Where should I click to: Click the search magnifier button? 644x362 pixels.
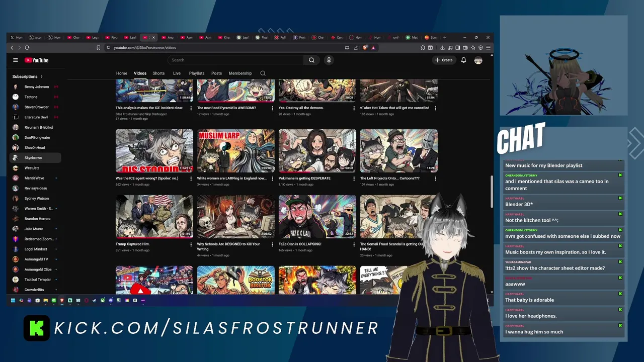click(311, 60)
